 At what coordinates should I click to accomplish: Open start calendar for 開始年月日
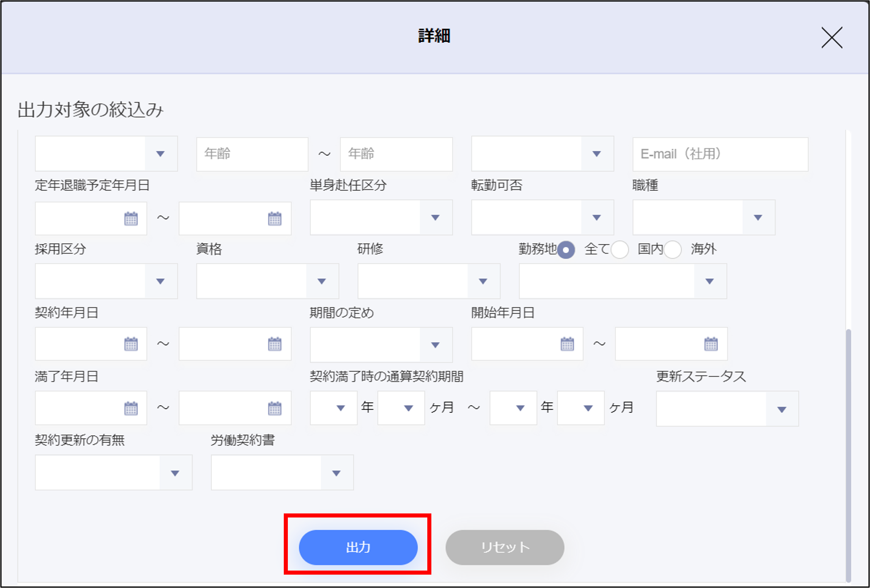tap(567, 344)
